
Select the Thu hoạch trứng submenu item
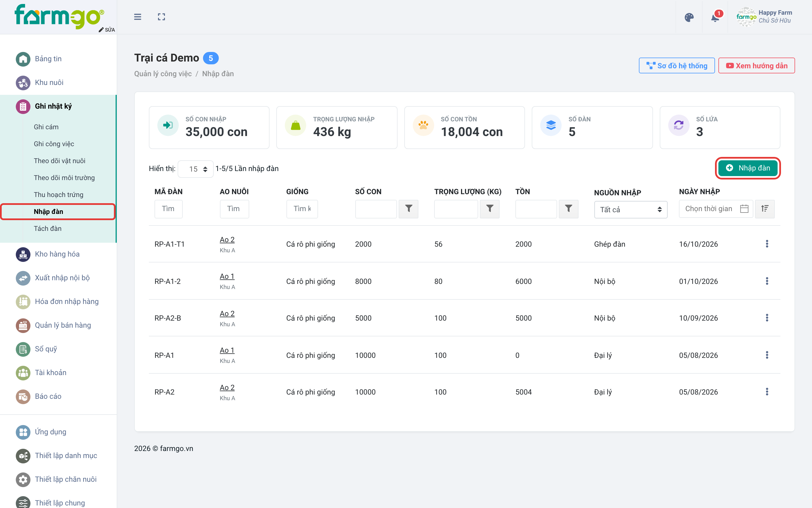point(58,194)
